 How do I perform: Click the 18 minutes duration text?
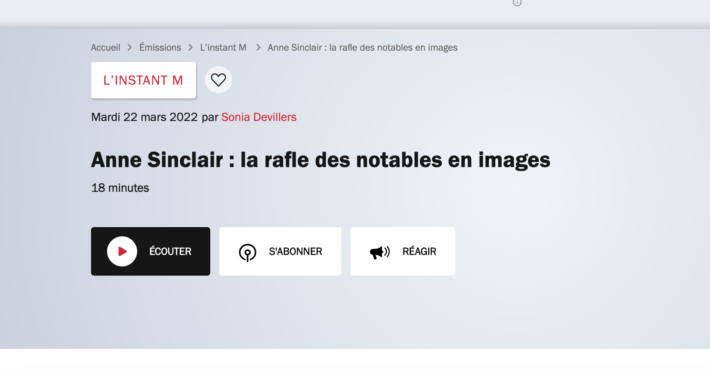click(120, 188)
